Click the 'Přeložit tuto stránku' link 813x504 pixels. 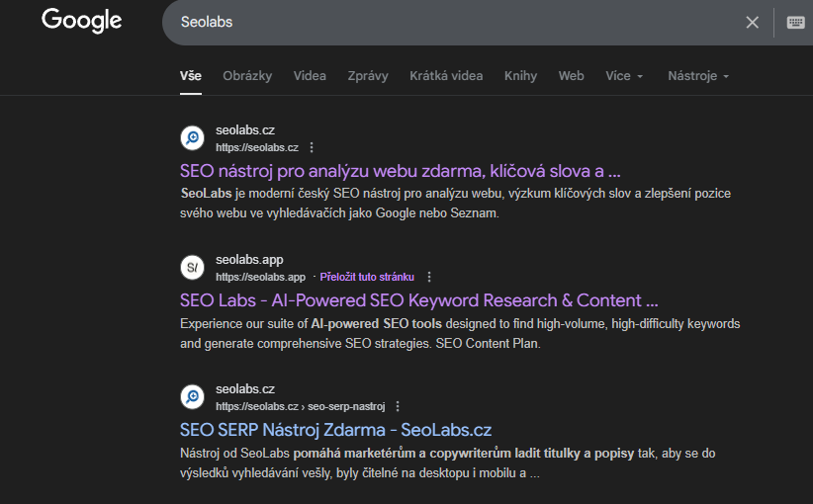[367, 277]
